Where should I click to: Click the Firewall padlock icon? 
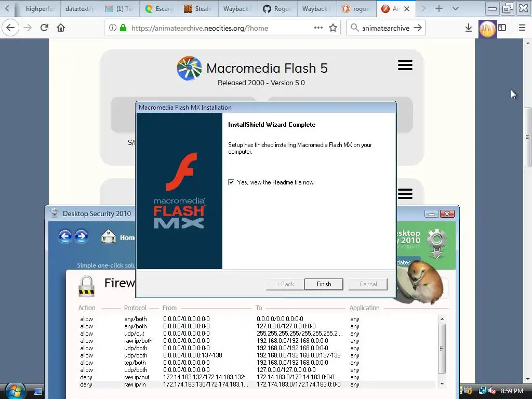click(87, 286)
